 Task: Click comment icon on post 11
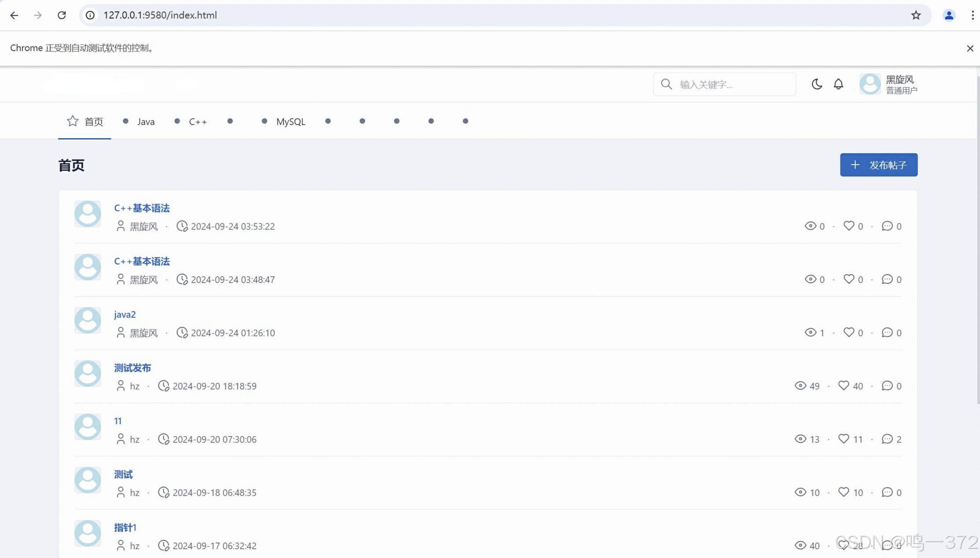(887, 439)
